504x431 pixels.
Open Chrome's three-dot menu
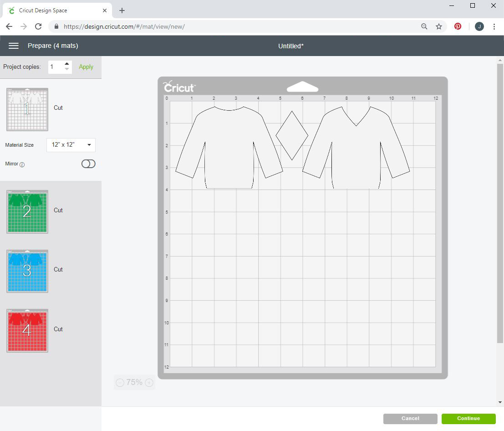click(494, 26)
